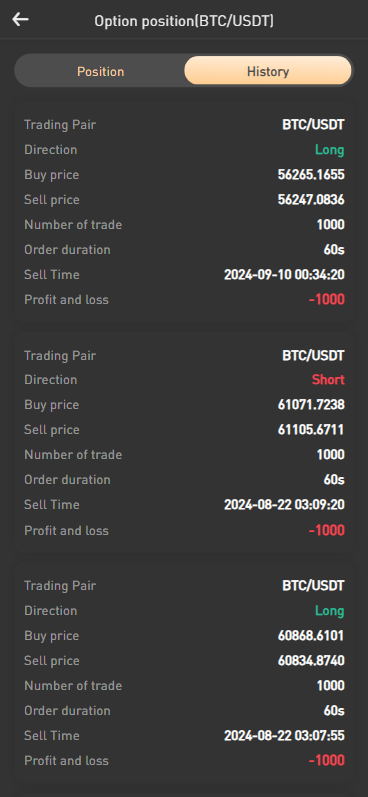Click the BTC/USDT pair in the Short trade
Screen dimensions: 368x797
pos(314,355)
